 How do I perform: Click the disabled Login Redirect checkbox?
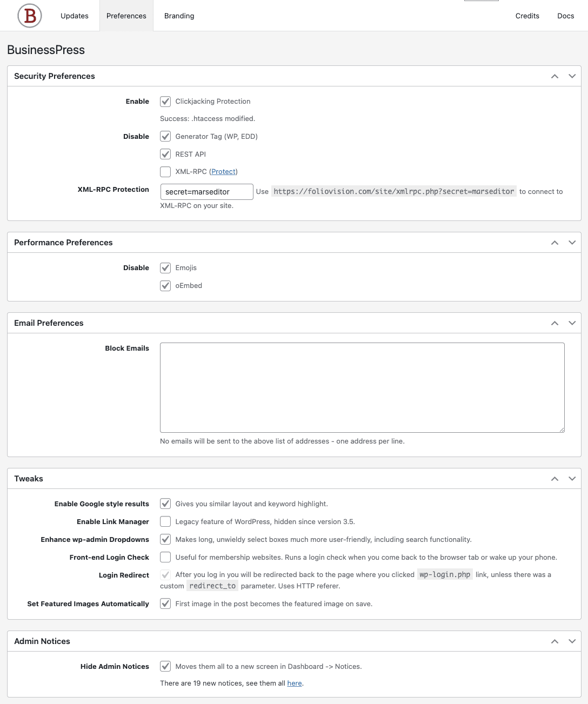(x=165, y=575)
